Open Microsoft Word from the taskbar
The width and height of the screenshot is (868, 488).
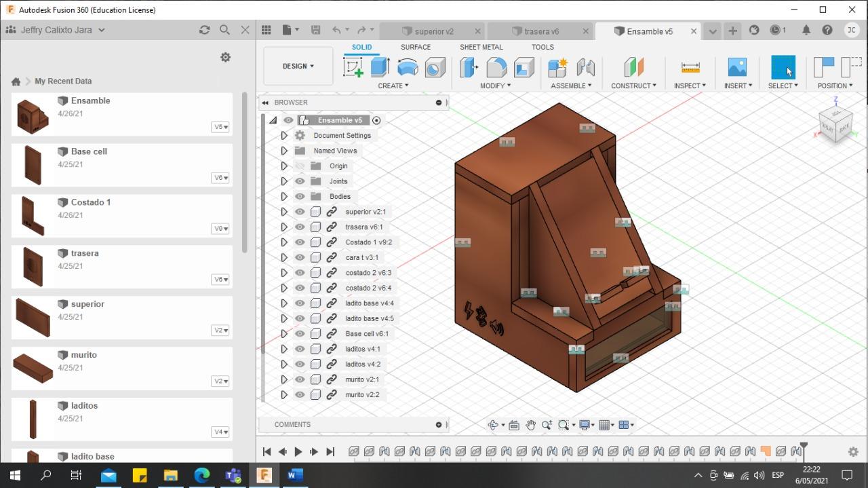coord(295,475)
